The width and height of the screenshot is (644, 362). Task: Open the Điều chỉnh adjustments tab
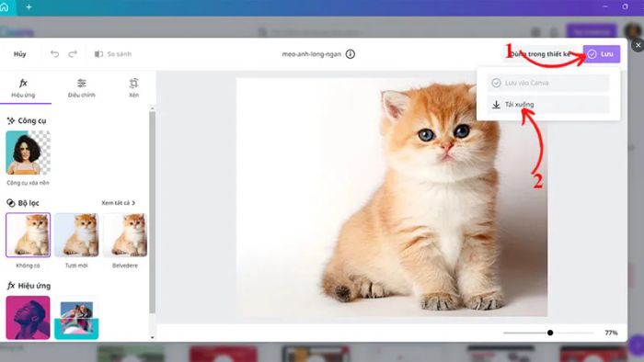[82, 88]
